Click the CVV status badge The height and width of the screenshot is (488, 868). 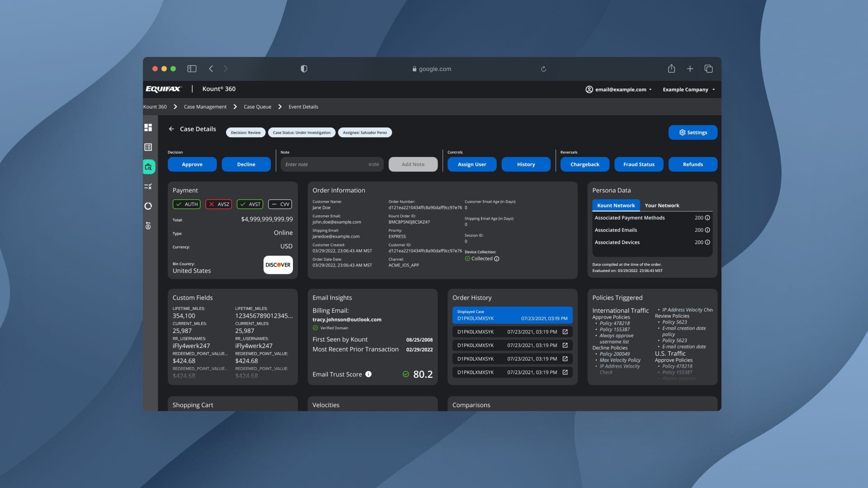(x=280, y=204)
